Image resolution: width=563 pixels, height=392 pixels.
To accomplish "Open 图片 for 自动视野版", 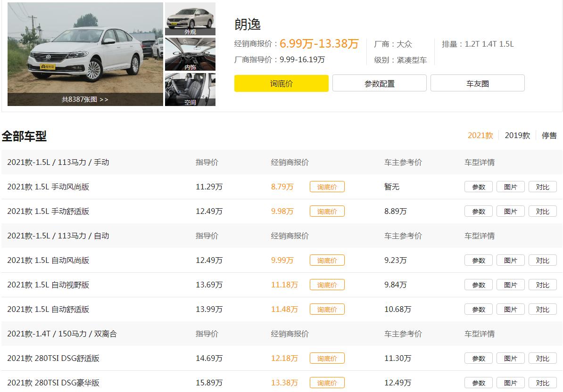I will point(511,285).
